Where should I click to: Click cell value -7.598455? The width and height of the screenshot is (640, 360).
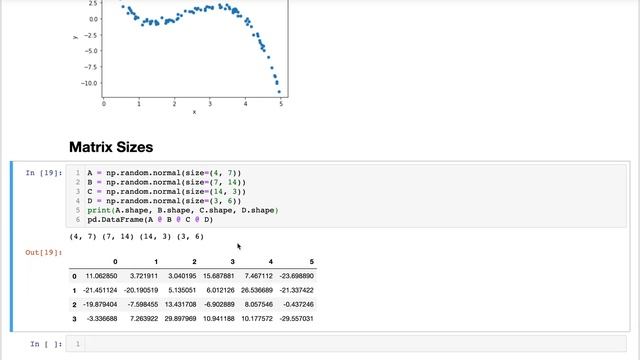tap(142, 305)
